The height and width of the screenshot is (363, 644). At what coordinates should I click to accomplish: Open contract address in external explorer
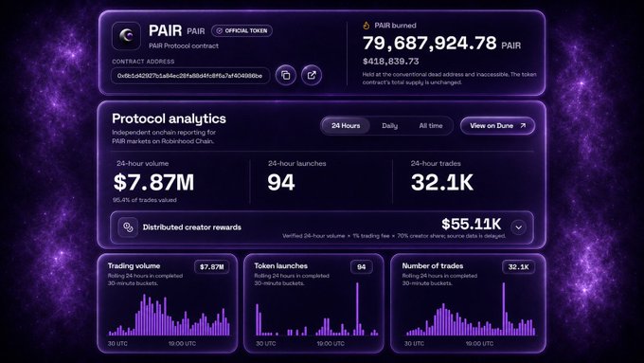coord(312,75)
